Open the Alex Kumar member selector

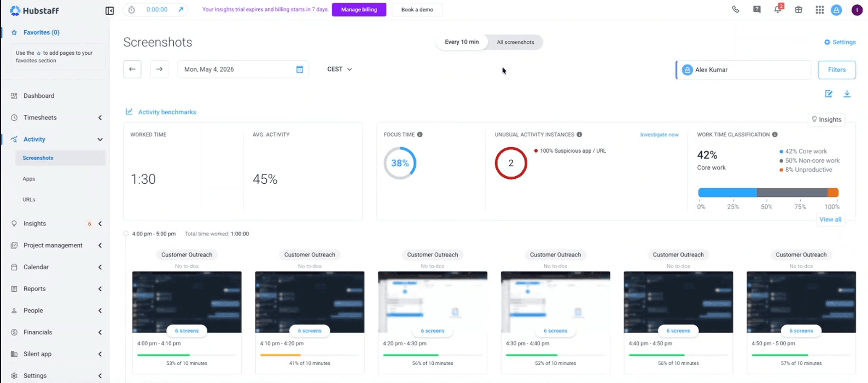click(x=743, y=70)
